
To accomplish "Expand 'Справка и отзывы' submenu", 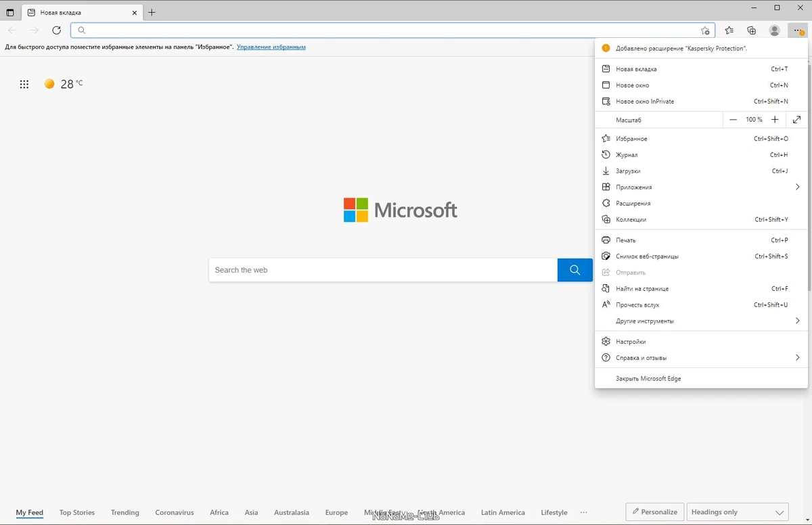I will (701, 358).
